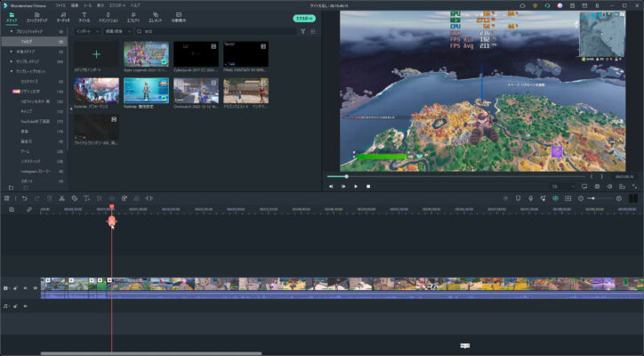644x356 pixels.
Task: Click the link icon beside the timeline ruler
Action: pos(29,210)
